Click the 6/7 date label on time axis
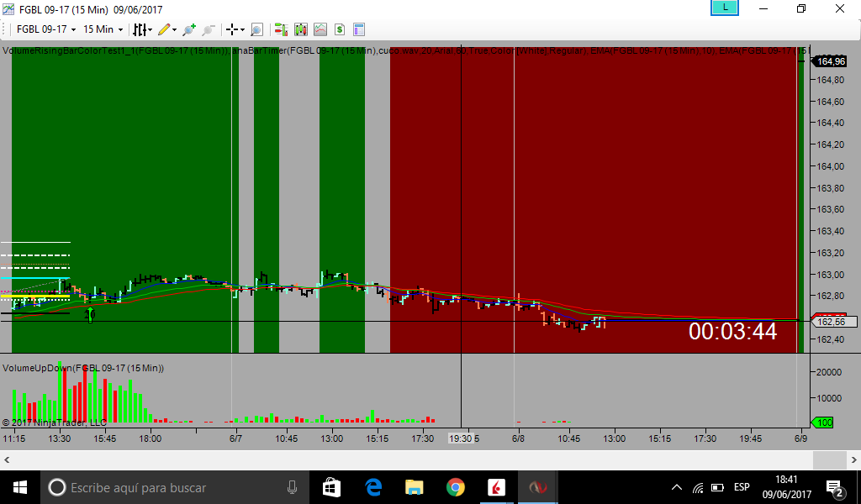The height and width of the screenshot is (504, 861). (235, 438)
